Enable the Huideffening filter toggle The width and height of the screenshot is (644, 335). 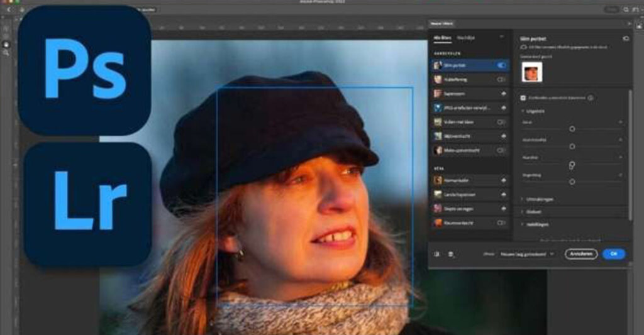point(501,80)
